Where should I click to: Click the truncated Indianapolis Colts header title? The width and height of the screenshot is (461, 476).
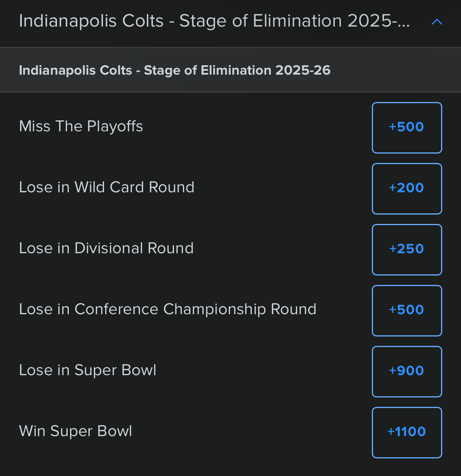pyautogui.click(x=214, y=21)
